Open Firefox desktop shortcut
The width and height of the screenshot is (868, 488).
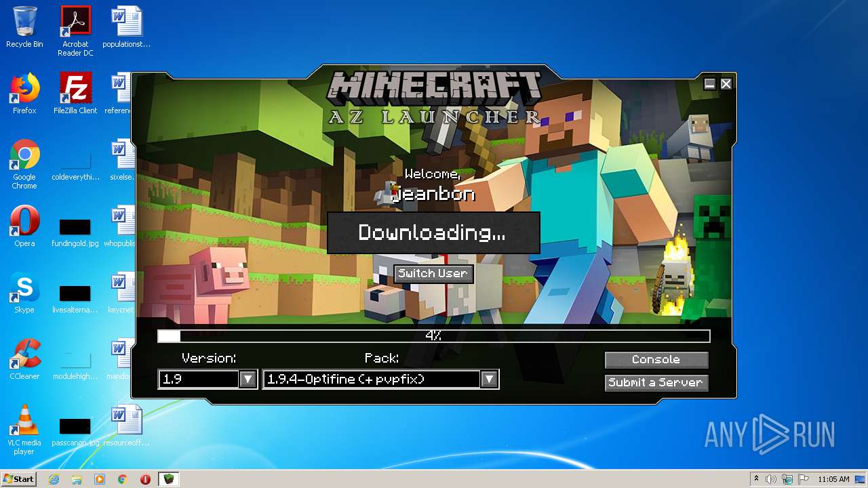(24, 94)
